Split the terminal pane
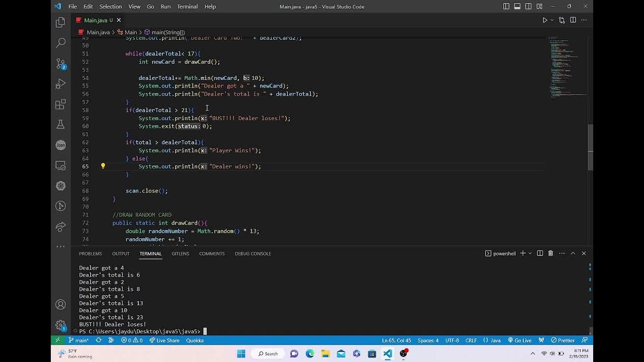 click(x=540, y=253)
